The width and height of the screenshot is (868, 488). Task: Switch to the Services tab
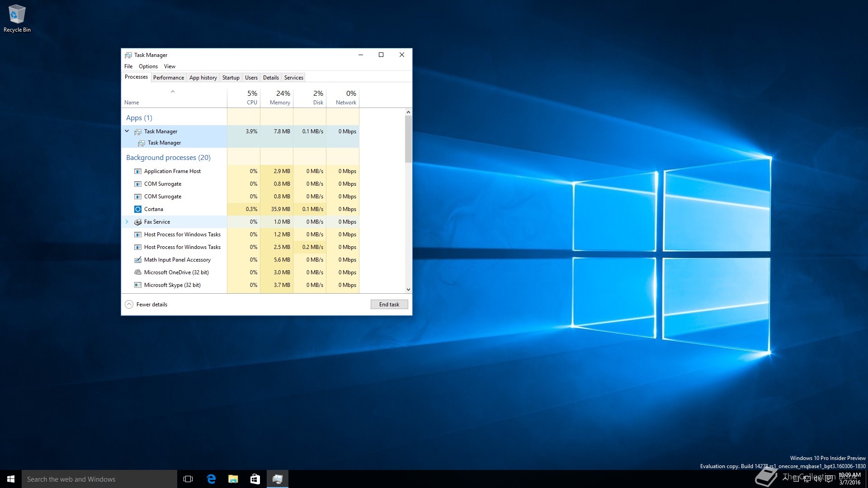[294, 78]
